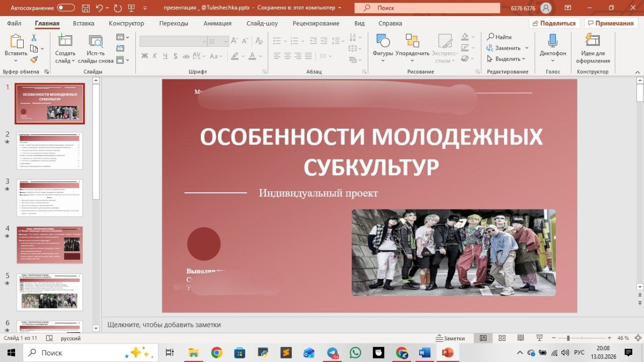Click the Strikethrough abc button

click(x=186, y=56)
